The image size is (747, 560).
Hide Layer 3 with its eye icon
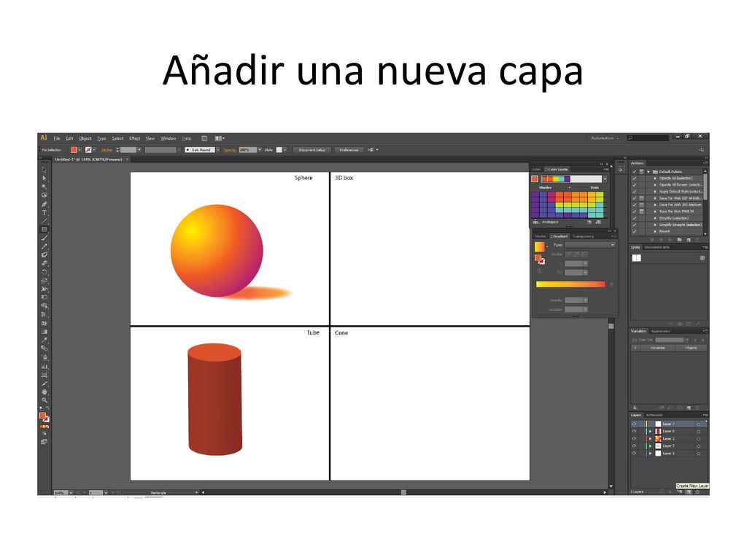coord(634,446)
